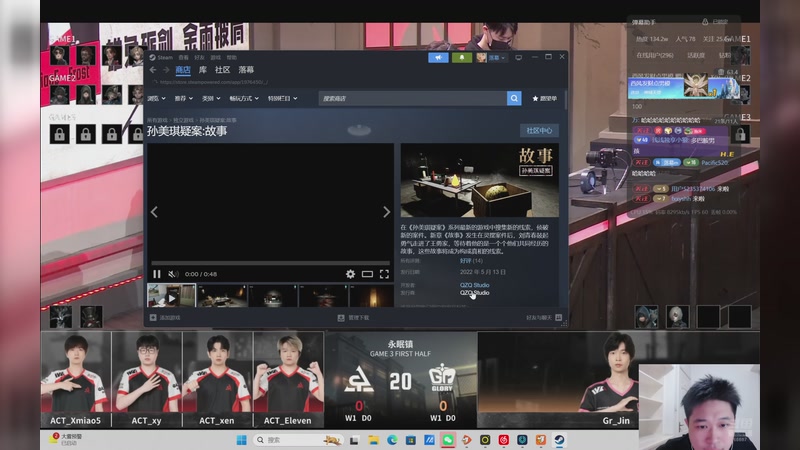Select the first trailer thumbnail
This screenshot has height=450, width=800.
[171, 295]
